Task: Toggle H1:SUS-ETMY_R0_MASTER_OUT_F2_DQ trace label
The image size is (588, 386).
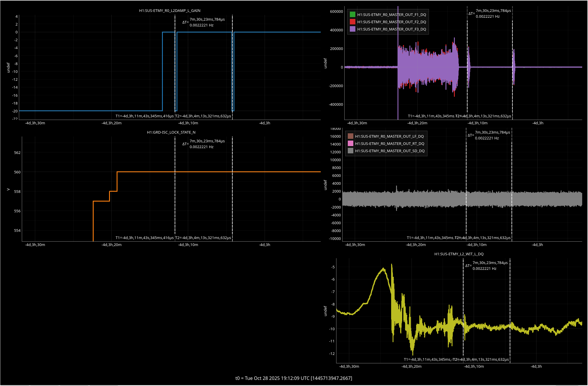Action: pos(391,22)
